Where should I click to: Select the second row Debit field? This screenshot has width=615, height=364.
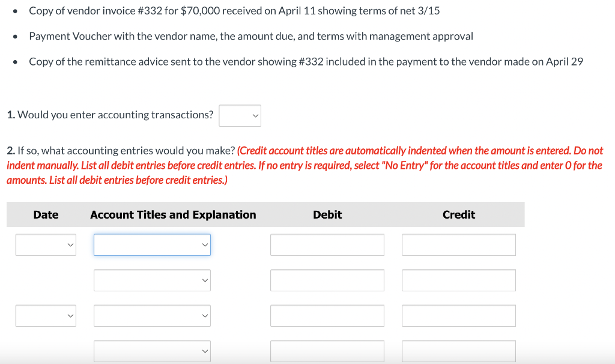pos(327,280)
